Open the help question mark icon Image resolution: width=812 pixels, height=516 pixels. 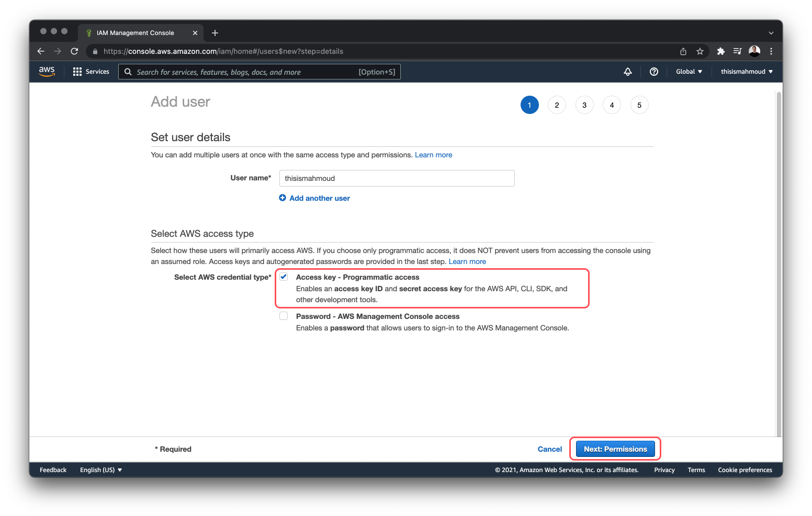653,72
